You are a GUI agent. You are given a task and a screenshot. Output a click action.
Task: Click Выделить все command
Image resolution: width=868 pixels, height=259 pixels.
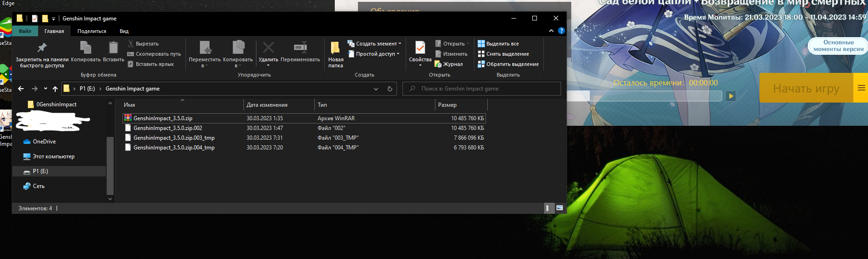click(x=498, y=44)
